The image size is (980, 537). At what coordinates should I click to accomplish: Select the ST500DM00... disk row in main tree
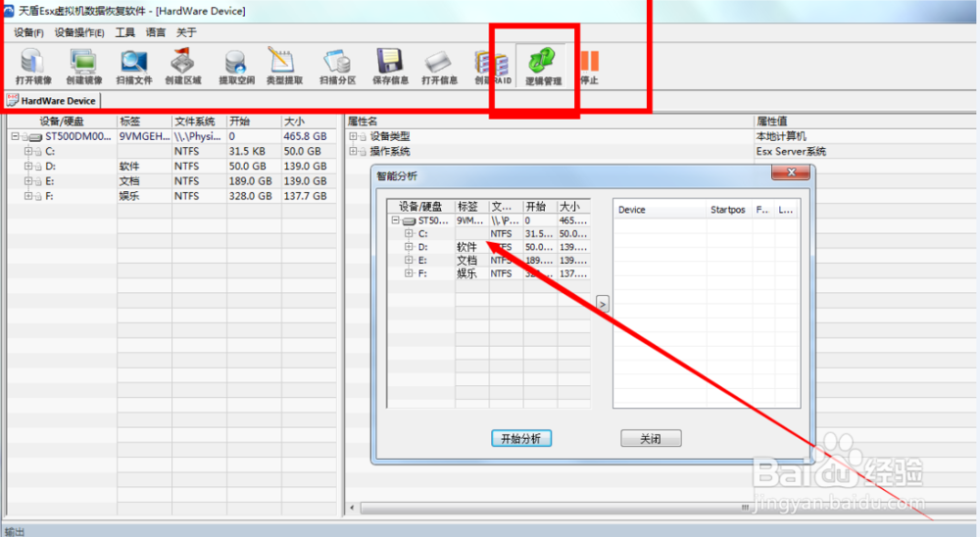point(171,136)
